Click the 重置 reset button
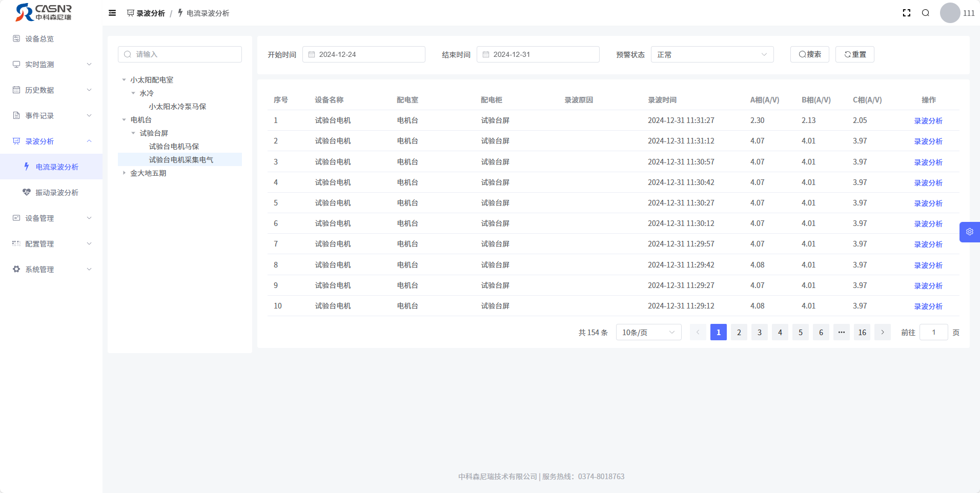This screenshot has height=493, width=980. pos(855,54)
